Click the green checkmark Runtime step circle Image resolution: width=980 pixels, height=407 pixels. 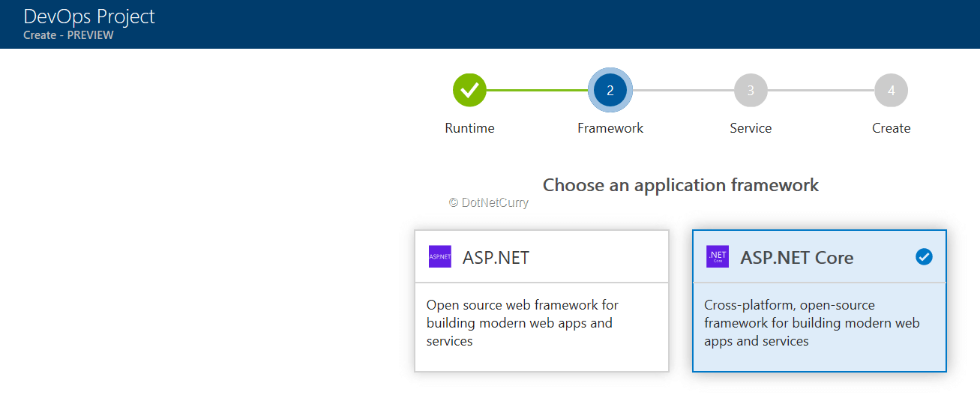click(469, 91)
